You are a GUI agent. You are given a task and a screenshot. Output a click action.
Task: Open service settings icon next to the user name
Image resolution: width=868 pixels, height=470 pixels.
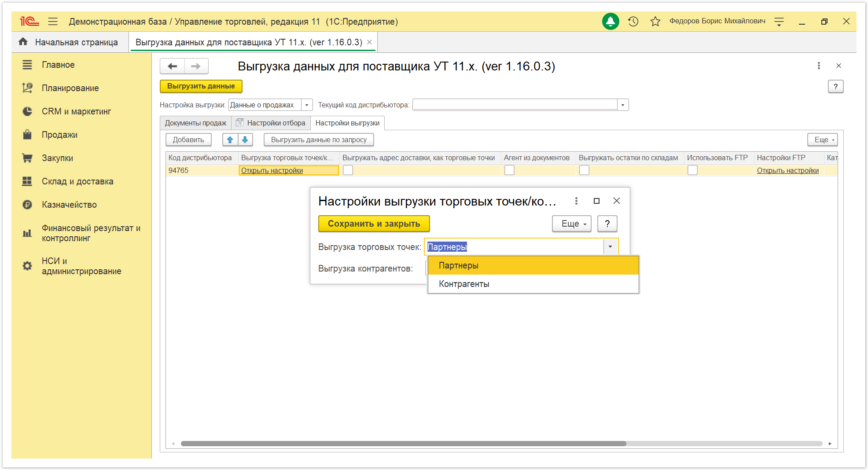(x=779, y=21)
